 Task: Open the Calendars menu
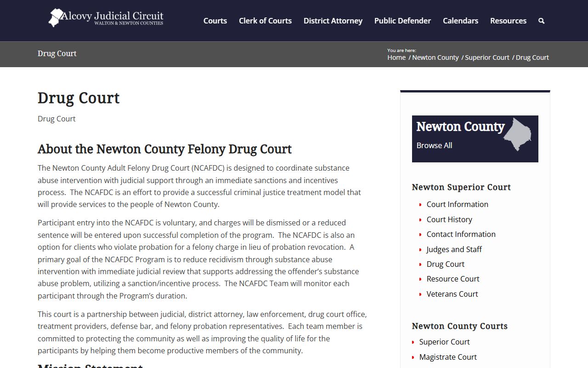click(460, 21)
